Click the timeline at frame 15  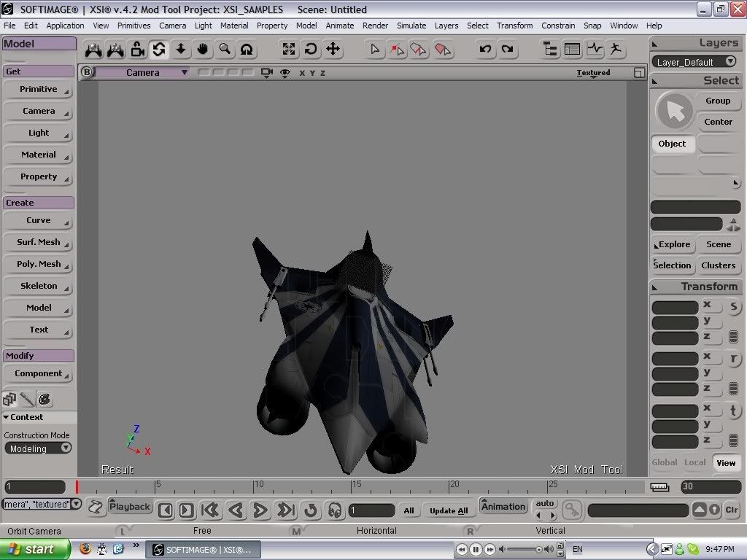pos(352,486)
